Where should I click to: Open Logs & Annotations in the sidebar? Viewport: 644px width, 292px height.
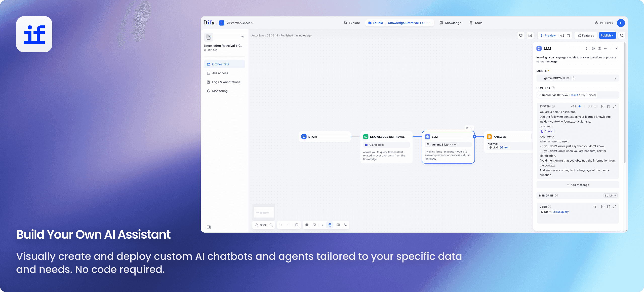tap(224, 82)
